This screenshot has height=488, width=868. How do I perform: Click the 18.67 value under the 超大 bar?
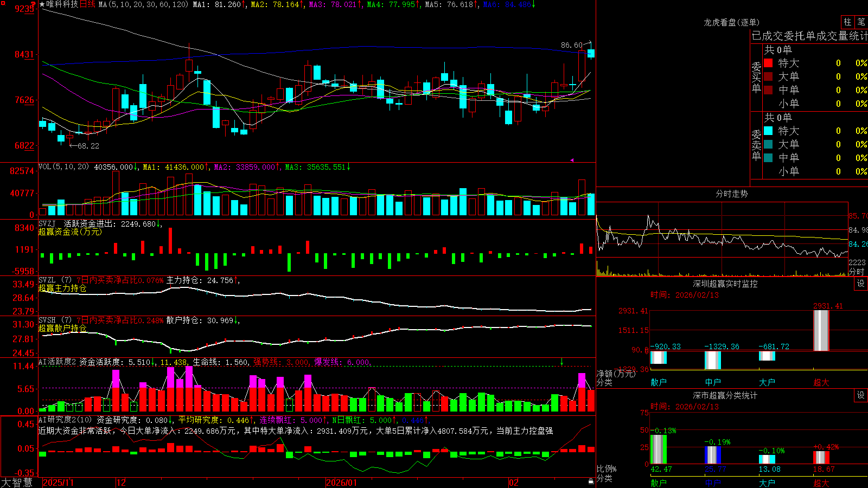click(824, 469)
